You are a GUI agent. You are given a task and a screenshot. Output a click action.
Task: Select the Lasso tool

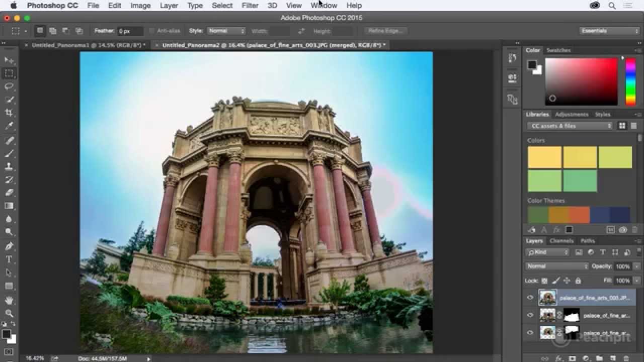click(9, 85)
